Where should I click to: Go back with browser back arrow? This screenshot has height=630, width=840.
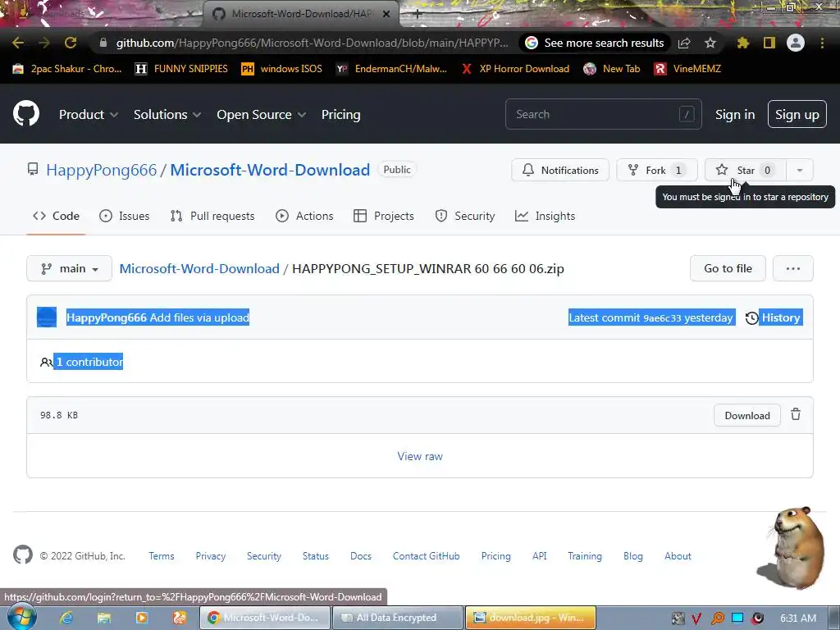(18, 43)
